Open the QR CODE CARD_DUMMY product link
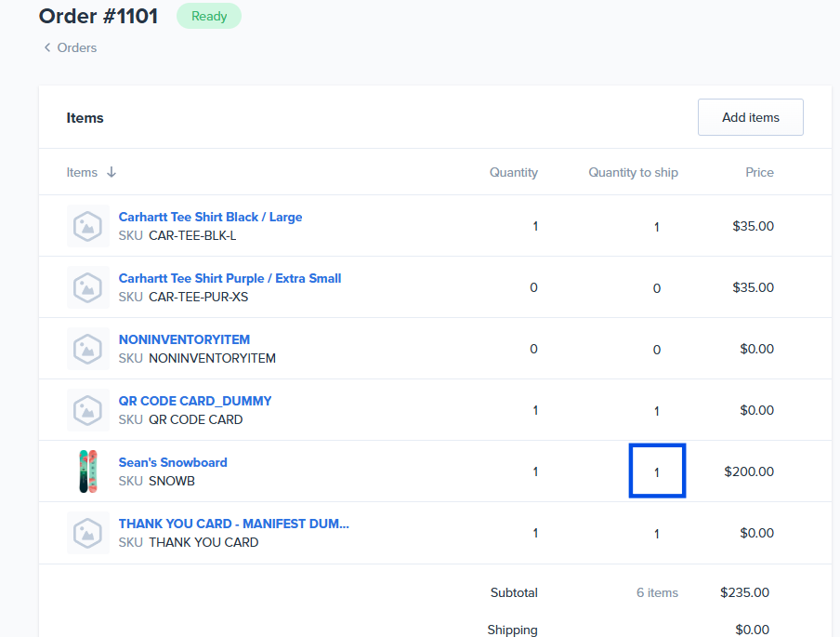 [x=195, y=401]
